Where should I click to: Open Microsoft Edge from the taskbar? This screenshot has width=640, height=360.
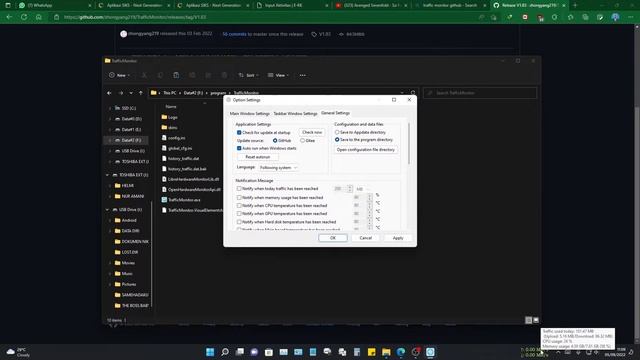pos(401,352)
